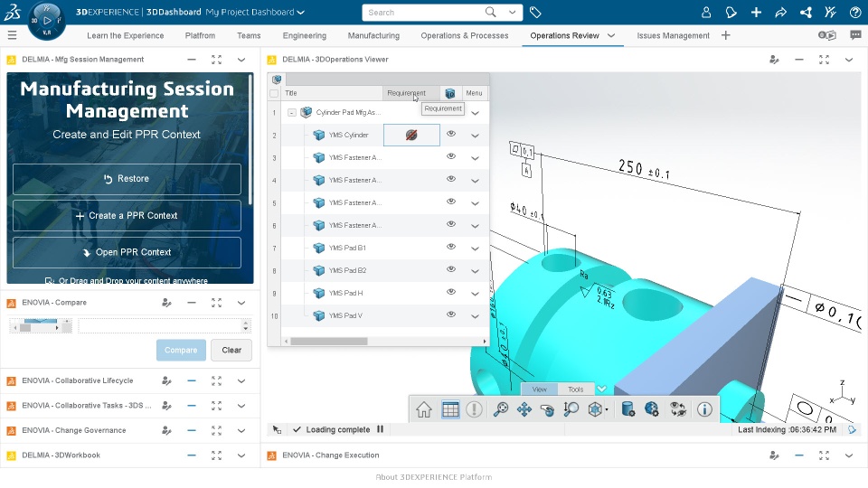
Task: Select the Tools tab in viewer toolbar
Action: coord(576,389)
